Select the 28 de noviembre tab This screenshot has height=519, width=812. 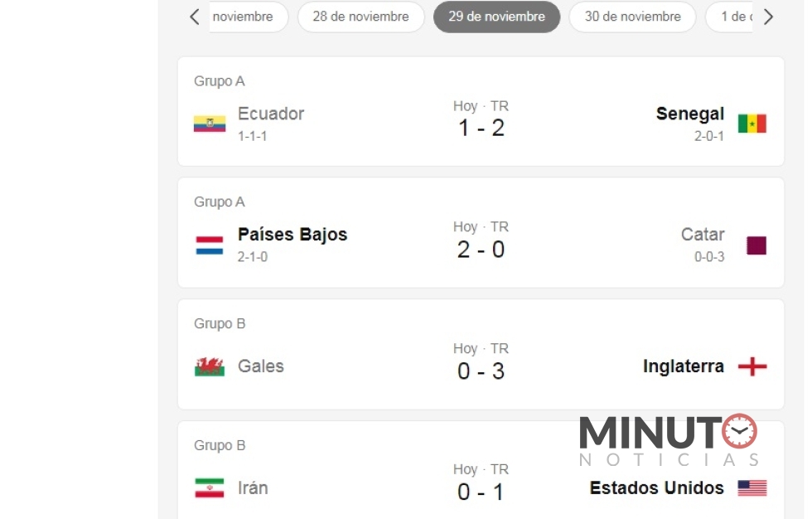tap(360, 17)
